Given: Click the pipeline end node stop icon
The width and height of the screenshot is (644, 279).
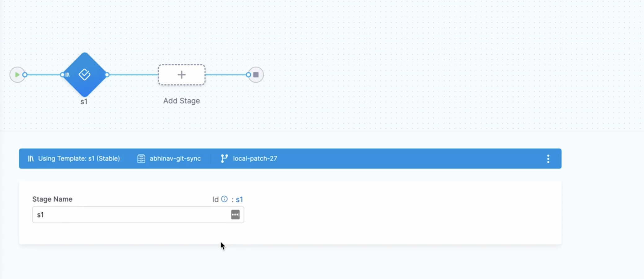Looking at the screenshot, I should pyautogui.click(x=256, y=75).
